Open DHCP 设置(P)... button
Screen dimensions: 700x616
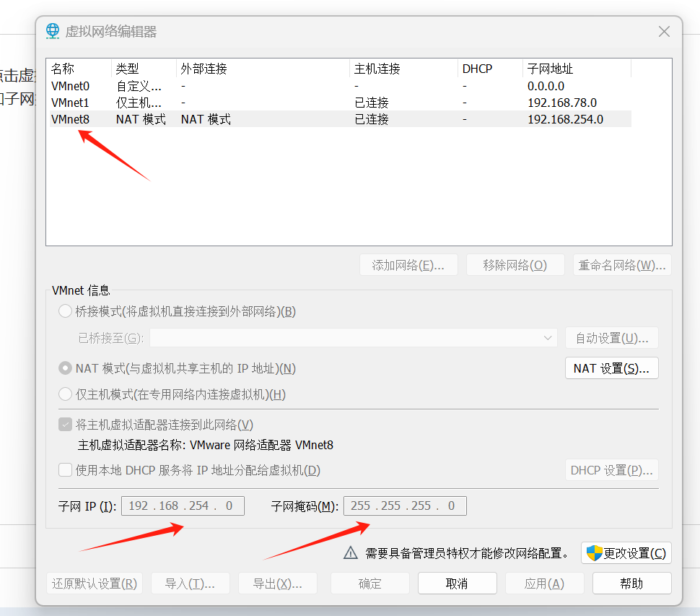[612, 470]
